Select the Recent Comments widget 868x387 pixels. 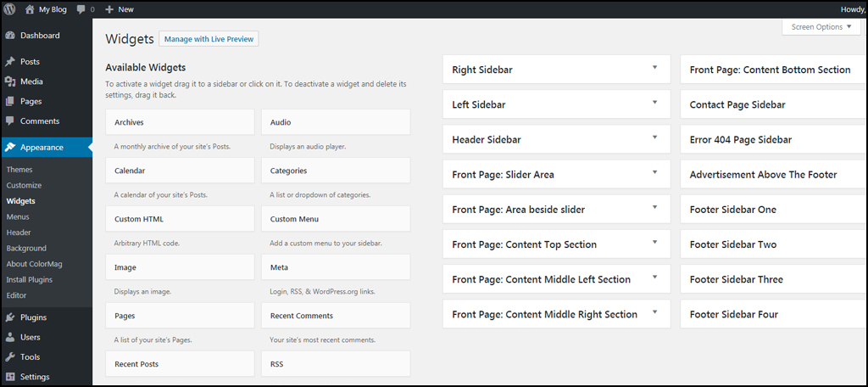point(336,316)
